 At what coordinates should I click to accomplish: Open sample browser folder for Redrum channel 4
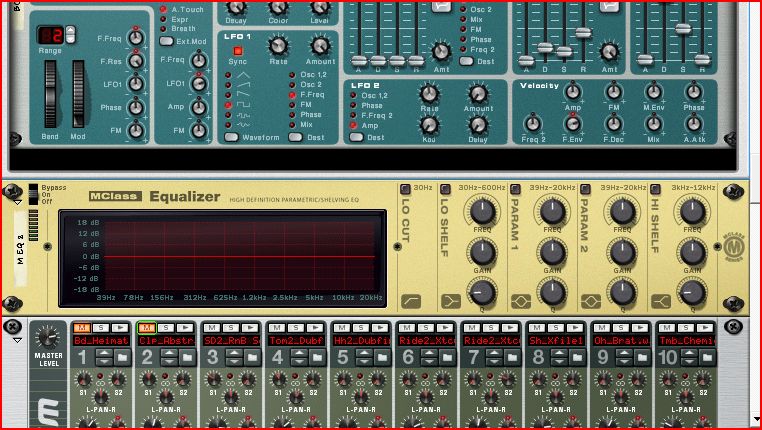317,358
